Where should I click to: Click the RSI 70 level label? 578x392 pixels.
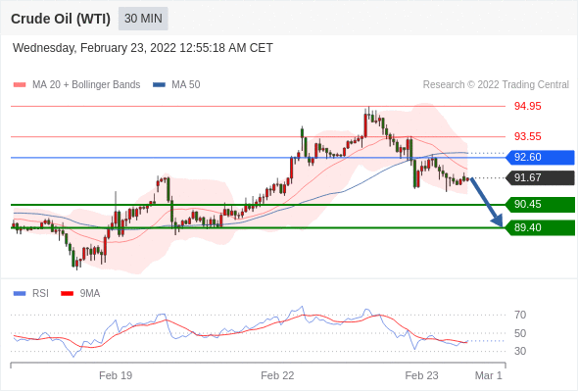click(x=520, y=315)
